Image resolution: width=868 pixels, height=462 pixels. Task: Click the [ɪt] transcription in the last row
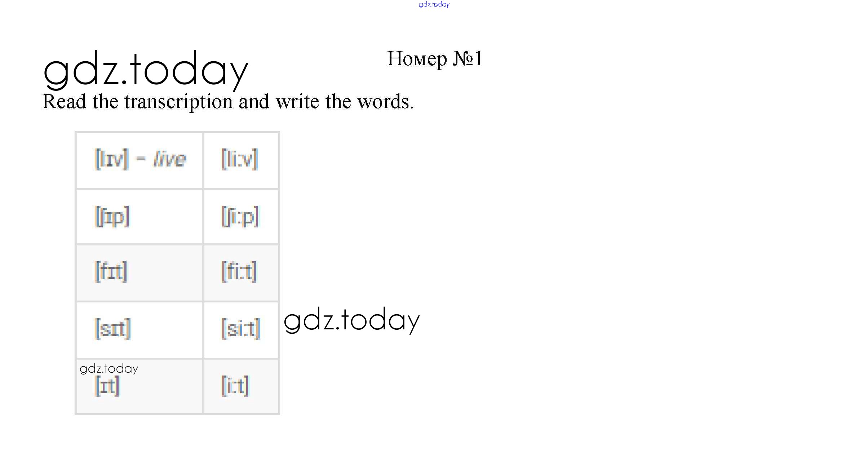pyautogui.click(x=107, y=386)
